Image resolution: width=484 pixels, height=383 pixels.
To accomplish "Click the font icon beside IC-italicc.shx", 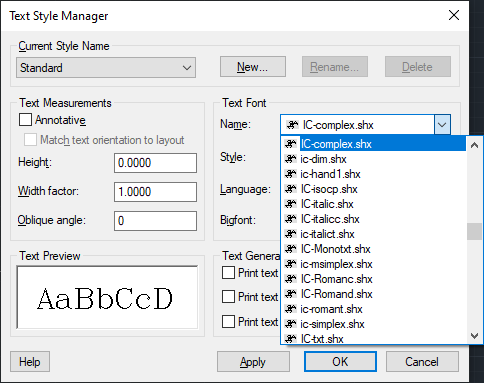I will (x=291, y=219).
